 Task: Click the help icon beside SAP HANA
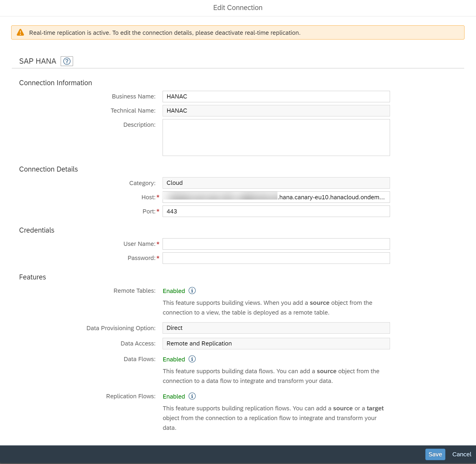point(67,61)
